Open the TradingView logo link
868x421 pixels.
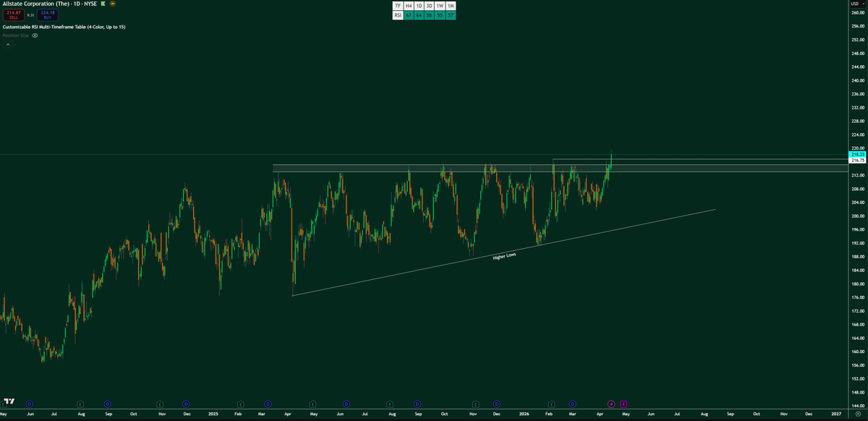(9, 401)
